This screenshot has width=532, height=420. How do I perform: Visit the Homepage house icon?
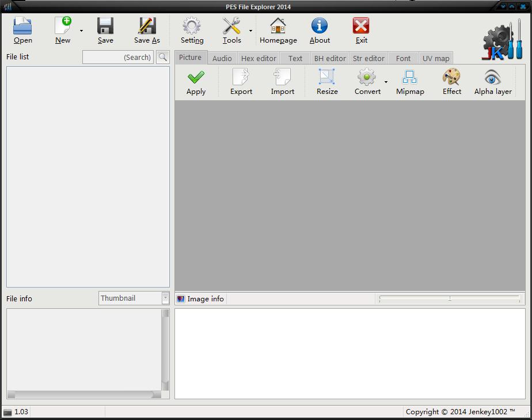pyautogui.click(x=278, y=26)
